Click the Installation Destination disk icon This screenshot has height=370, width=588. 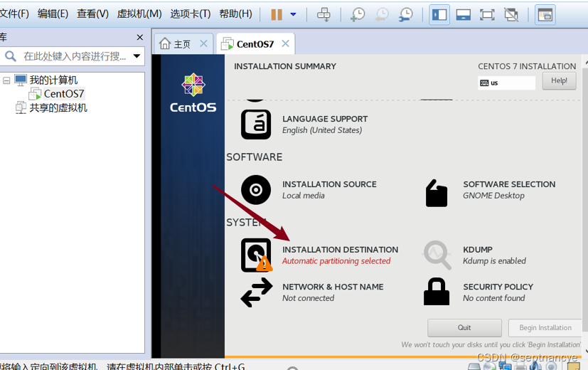point(257,255)
